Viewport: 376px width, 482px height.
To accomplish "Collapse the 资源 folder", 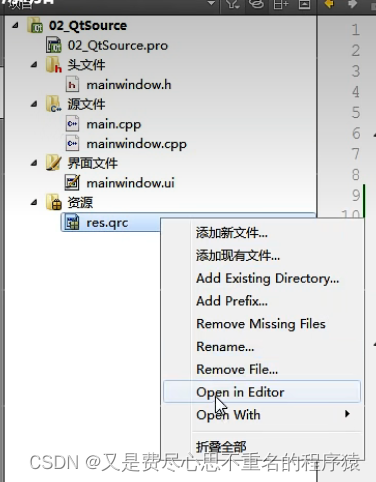I will tap(34, 202).
